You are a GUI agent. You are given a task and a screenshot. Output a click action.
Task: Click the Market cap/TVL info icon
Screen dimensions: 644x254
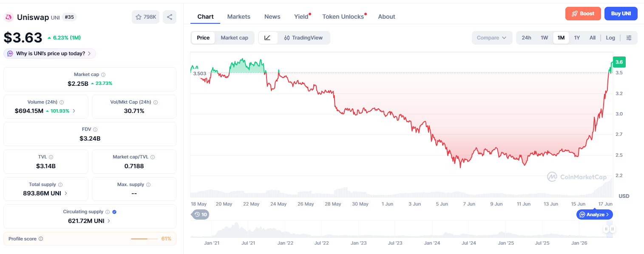click(x=153, y=157)
